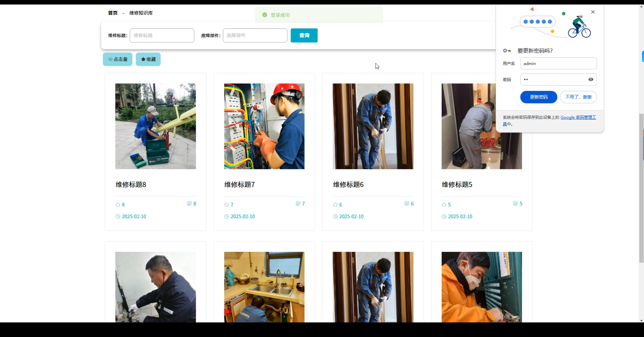This screenshot has width=644, height=337.
Task: Click the admin username field
Action: 558,63
